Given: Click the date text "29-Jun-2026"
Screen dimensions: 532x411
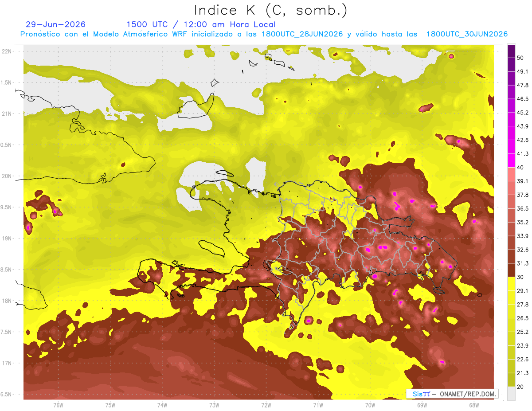Looking at the screenshot, I should click(x=56, y=24).
